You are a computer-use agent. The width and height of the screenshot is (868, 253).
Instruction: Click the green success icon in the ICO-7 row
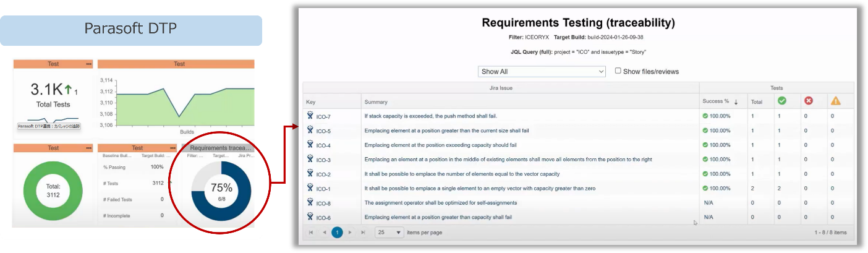click(x=705, y=116)
